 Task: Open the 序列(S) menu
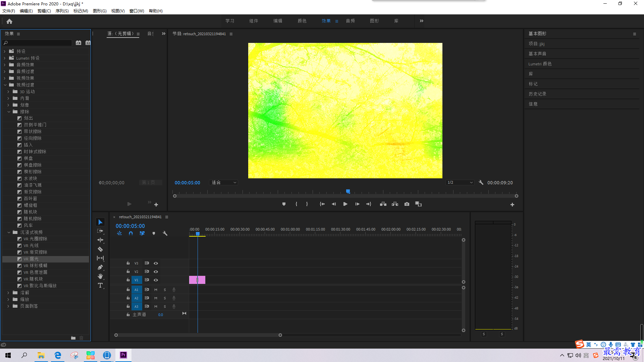tap(62, 11)
